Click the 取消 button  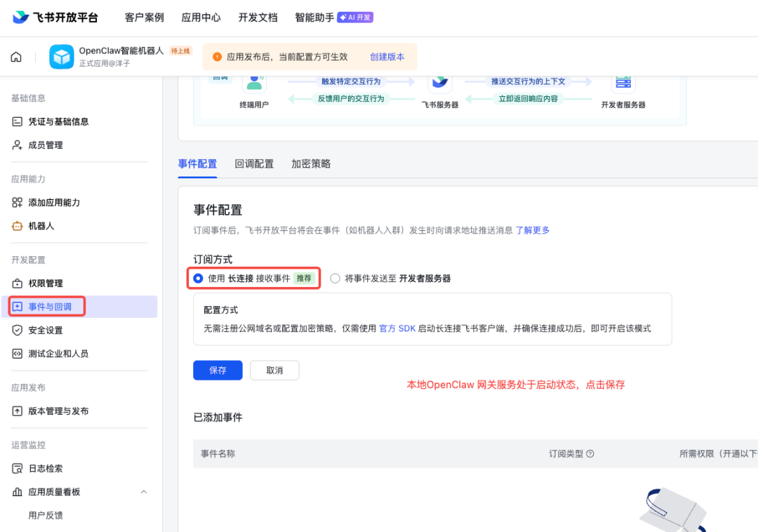[x=274, y=371]
